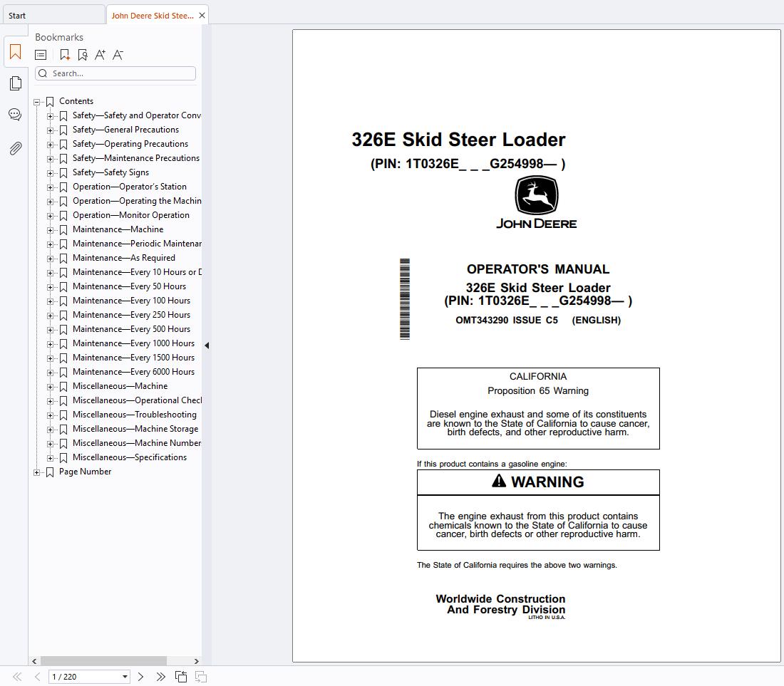The image size is (784, 686).
Task: Expand Safety—General Precautions bookmark
Action: (x=50, y=130)
